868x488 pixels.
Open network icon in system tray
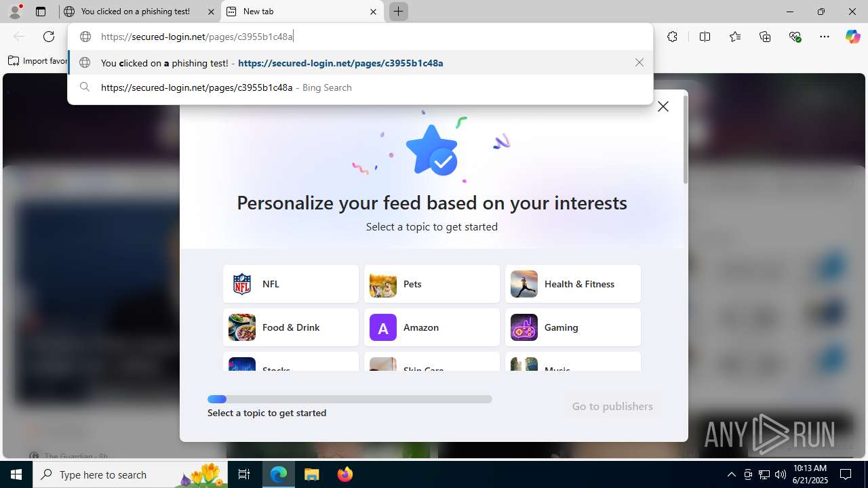pyautogui.click(x=764, y=474)
